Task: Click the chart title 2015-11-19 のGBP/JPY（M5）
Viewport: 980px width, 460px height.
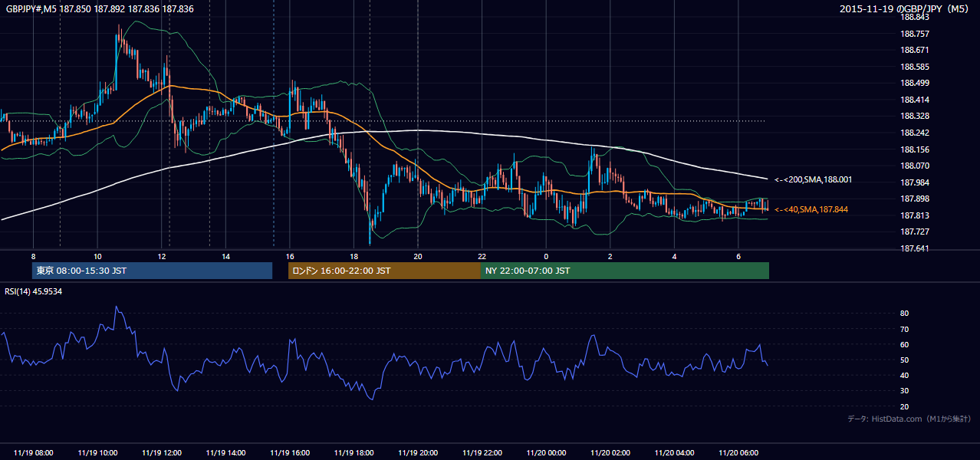Action: [x=906, y=8]
